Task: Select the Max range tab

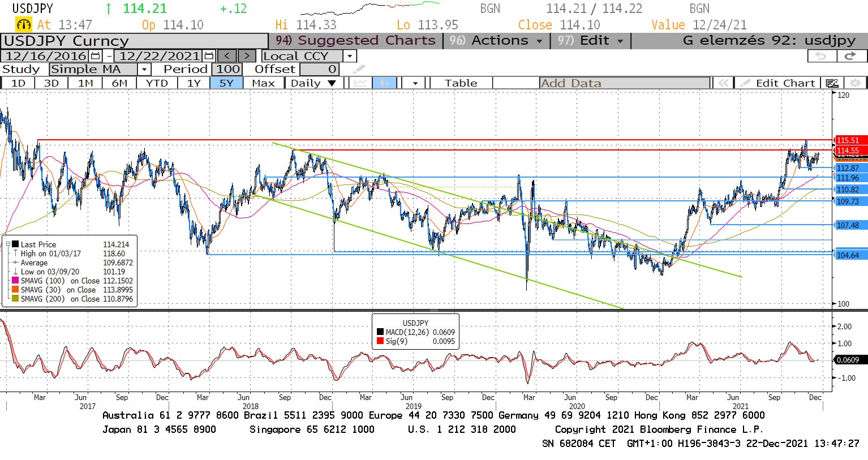Action: (x=263, y=83)
